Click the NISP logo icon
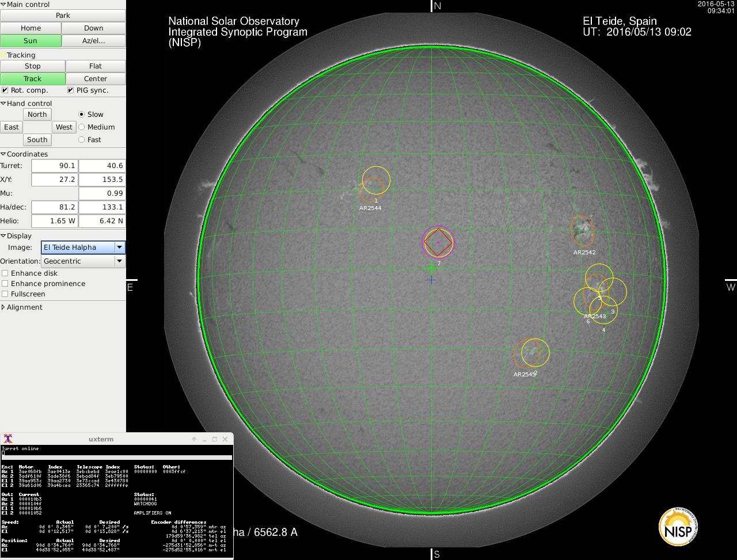 tap(678, 526)
